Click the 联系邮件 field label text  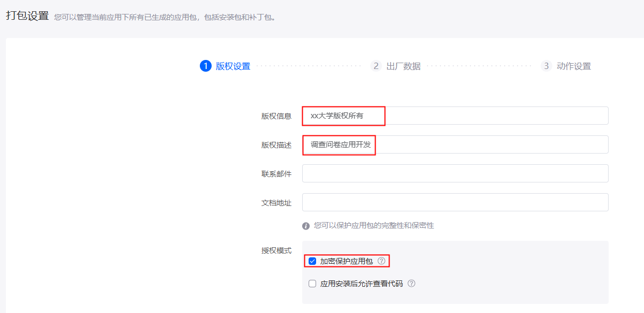[x=276, y=174]
